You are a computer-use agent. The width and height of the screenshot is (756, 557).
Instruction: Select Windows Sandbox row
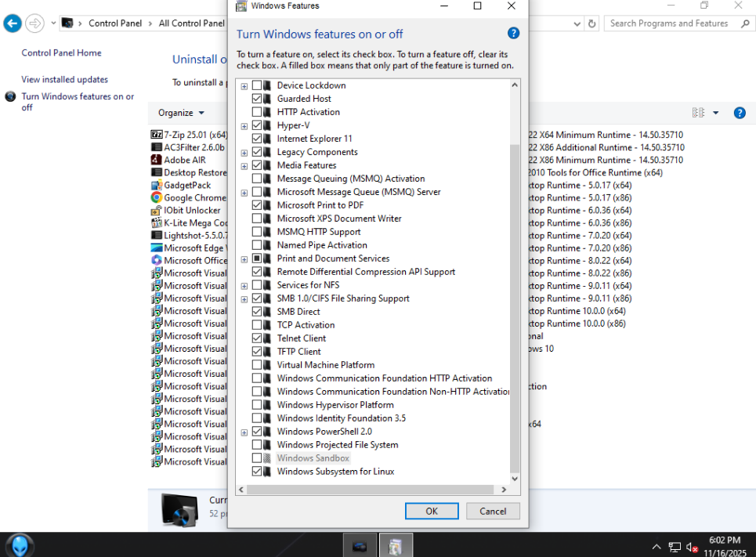click(313, 458)
